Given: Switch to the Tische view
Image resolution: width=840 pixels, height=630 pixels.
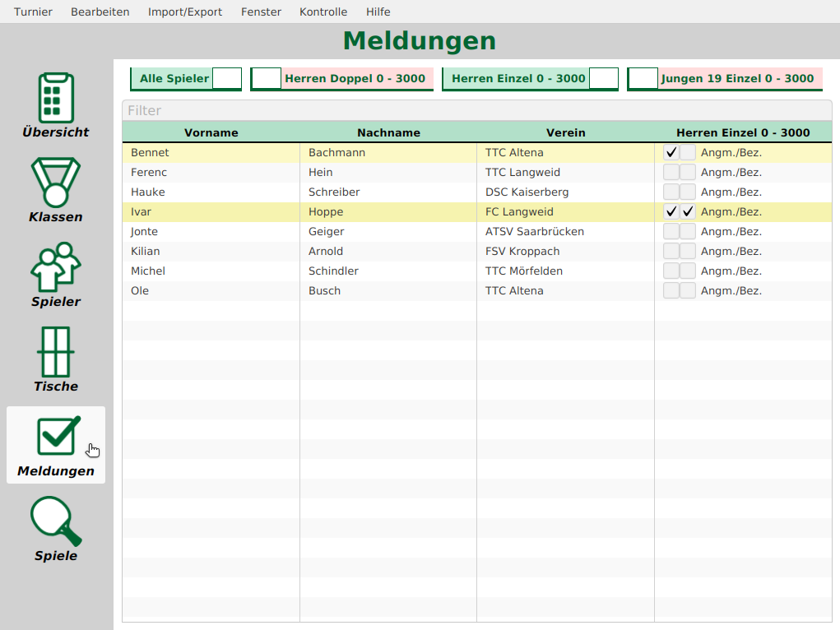Looking at the screenshot, I should [x=55, y=359].
